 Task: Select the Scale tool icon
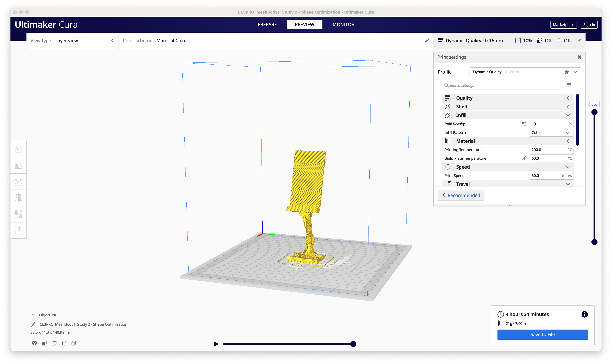18,165
